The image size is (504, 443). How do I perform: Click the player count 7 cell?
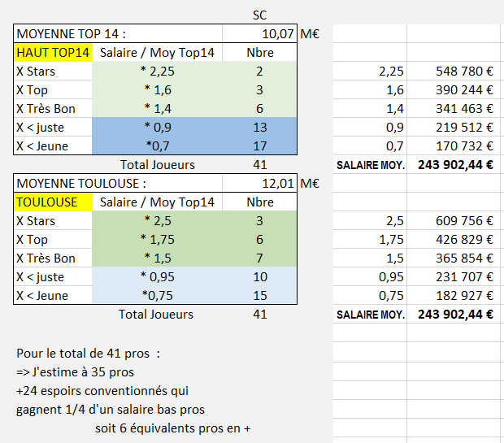259,258
